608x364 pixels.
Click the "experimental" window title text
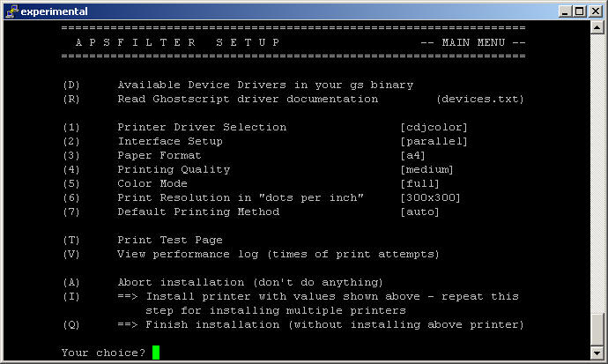coord(53,11)
